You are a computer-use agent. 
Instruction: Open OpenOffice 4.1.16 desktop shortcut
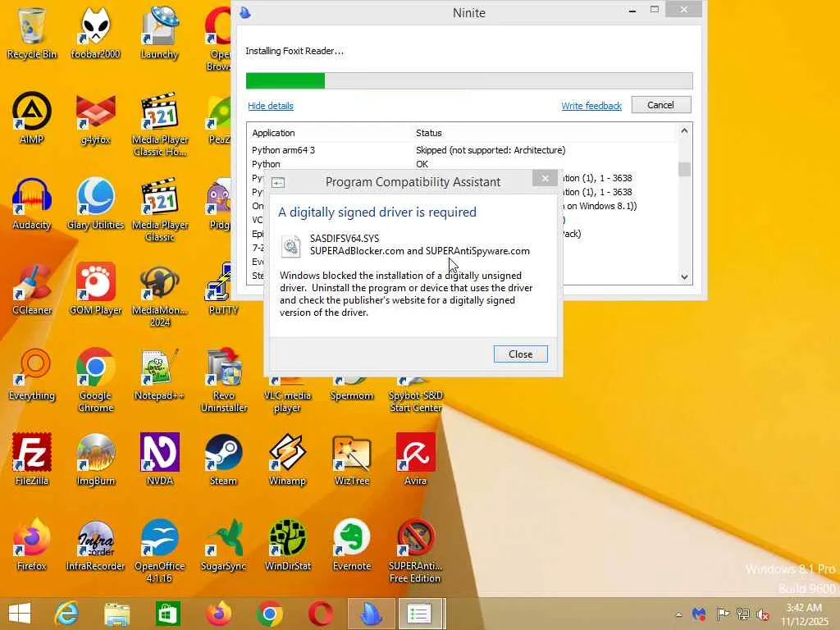click(160, 550)
